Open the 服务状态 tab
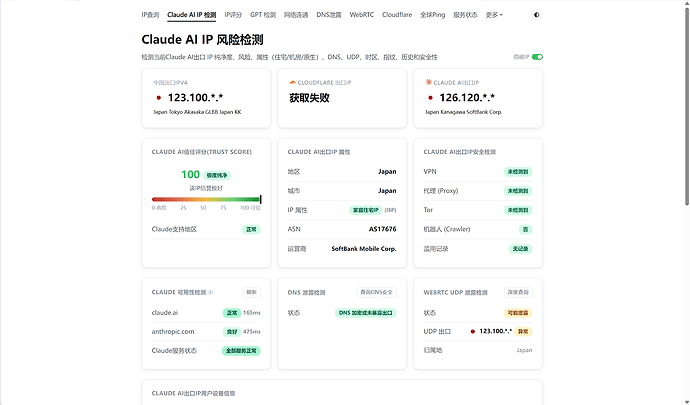Screen dimensions: 690x405 [465, 15]
